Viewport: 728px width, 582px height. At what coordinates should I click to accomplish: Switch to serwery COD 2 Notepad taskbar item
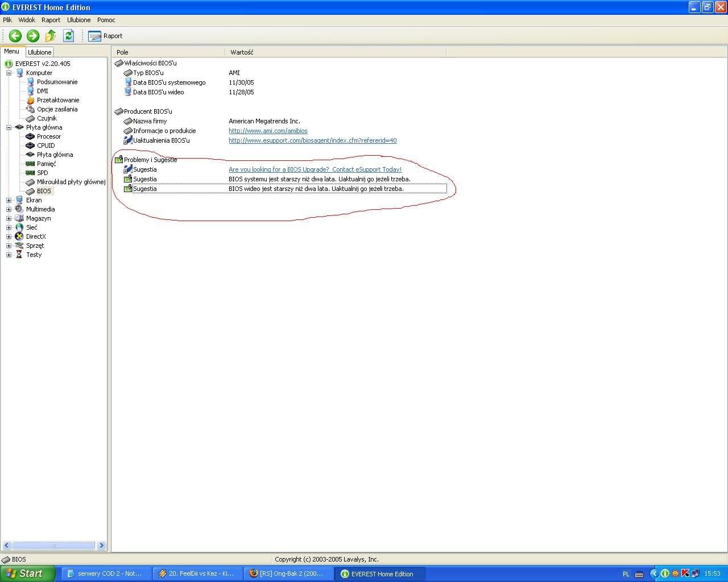[x=105, y=573]
